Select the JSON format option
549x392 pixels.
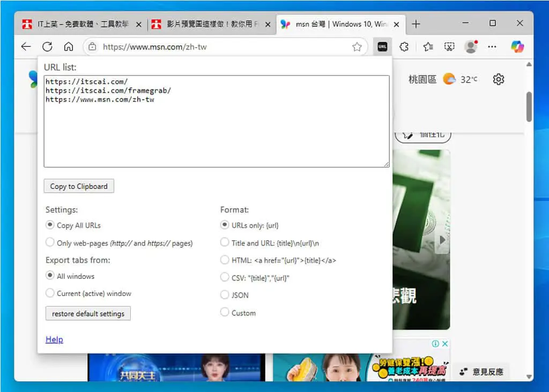[x=225, y=294]
